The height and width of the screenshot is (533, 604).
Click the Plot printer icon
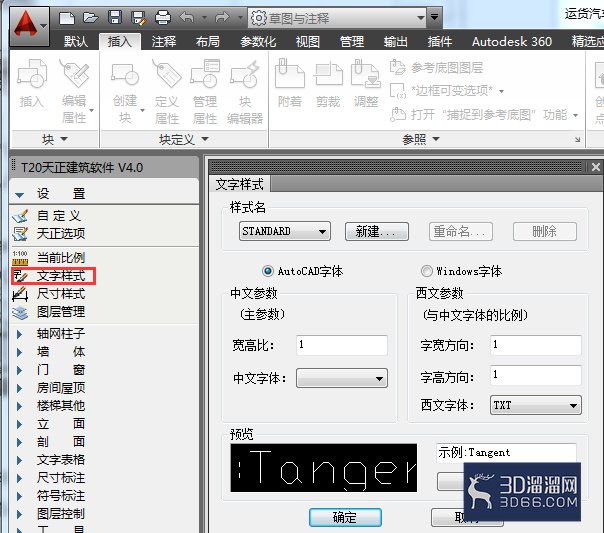[x=163, y=18]
